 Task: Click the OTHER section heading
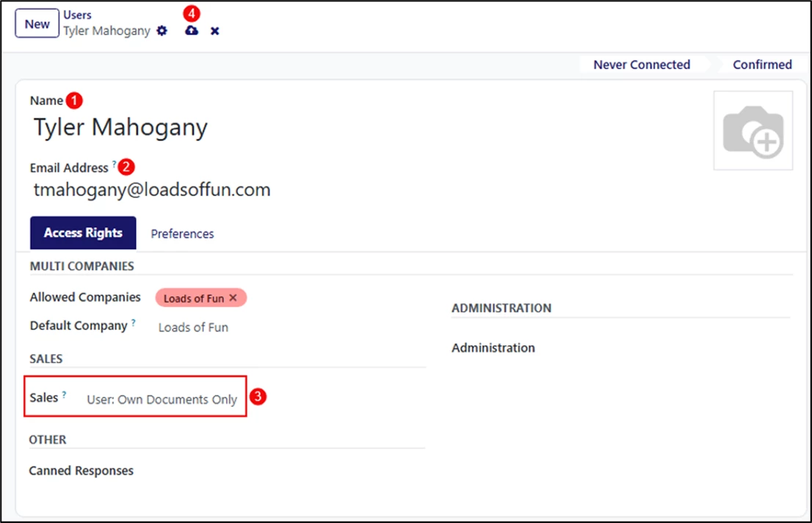coord(48,439)
